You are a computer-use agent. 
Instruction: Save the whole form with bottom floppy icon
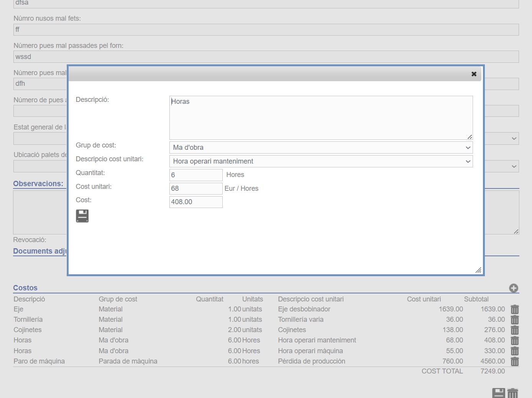499,393
